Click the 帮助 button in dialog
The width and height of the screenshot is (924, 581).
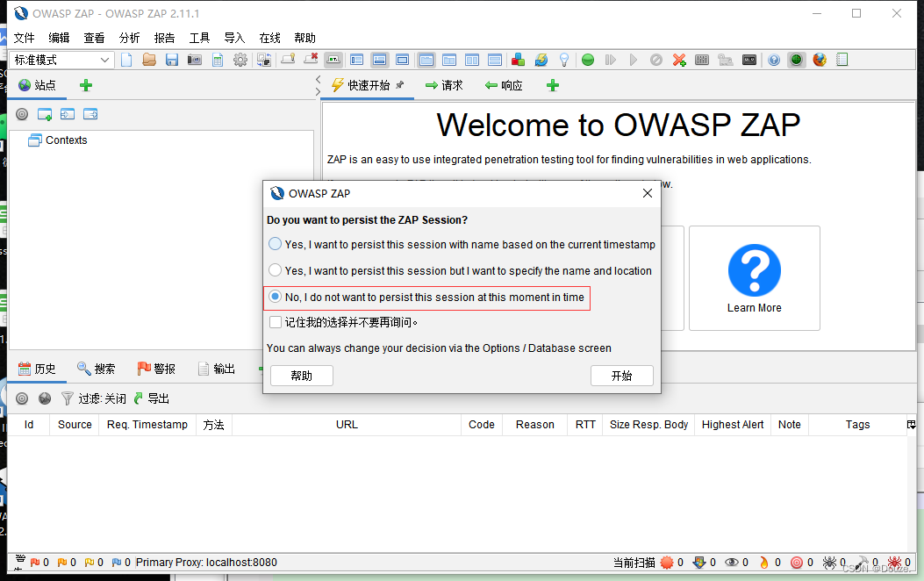tap(302, 376)
